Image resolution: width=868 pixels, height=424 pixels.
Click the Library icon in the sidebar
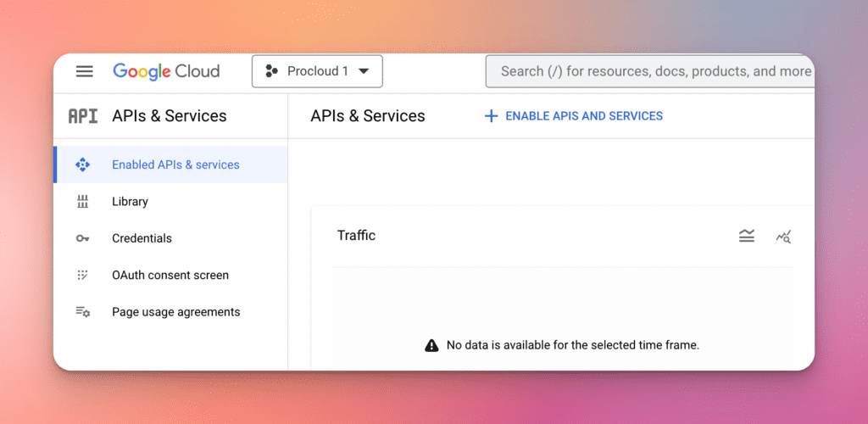pyautogui.click(x=82, y=202)
